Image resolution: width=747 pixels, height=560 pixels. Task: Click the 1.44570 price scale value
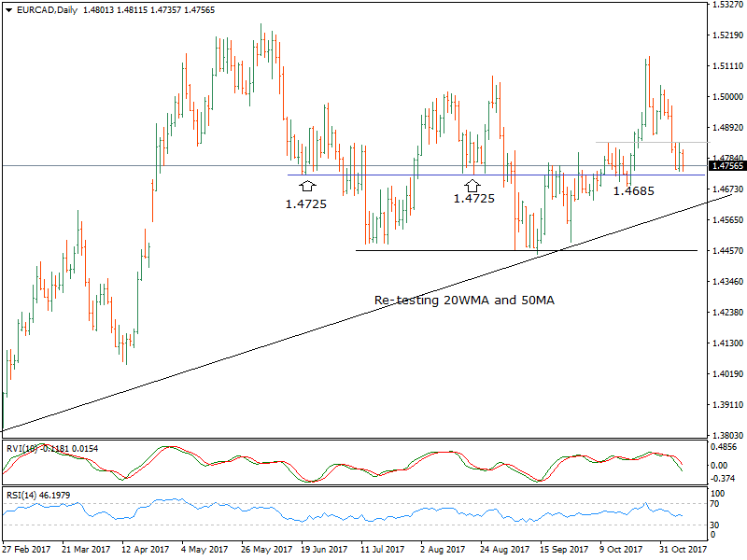click(727, 250)
